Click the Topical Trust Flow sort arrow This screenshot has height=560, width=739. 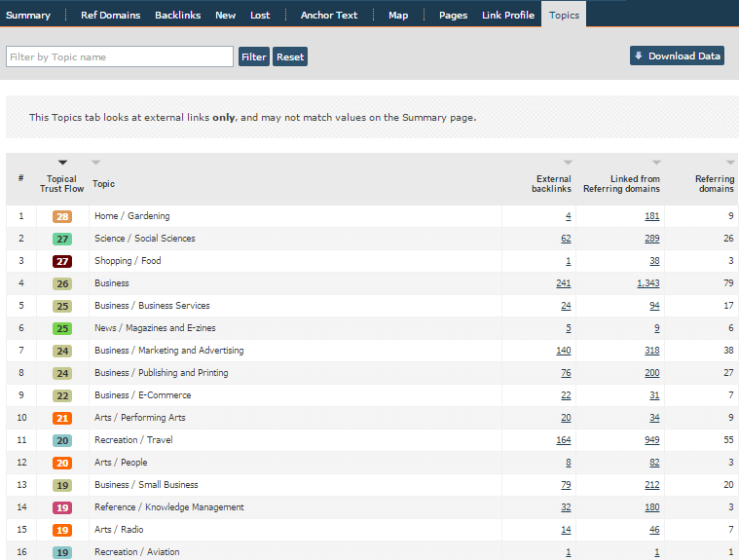[62, 163]
